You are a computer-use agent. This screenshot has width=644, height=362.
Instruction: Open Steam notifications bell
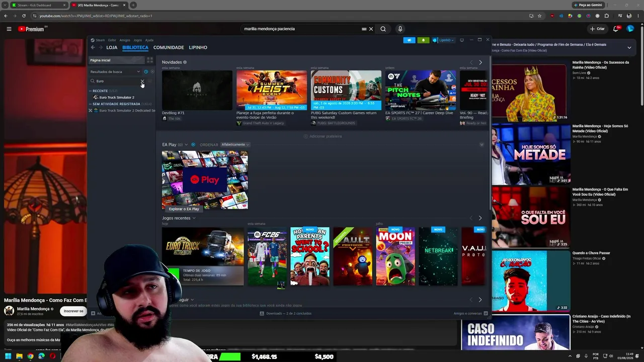[423, 40]
